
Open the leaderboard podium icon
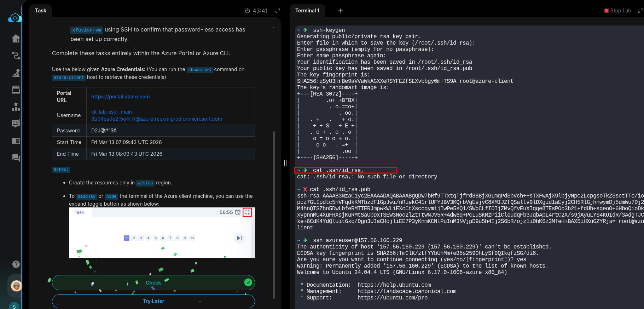(x=16, y=107)
